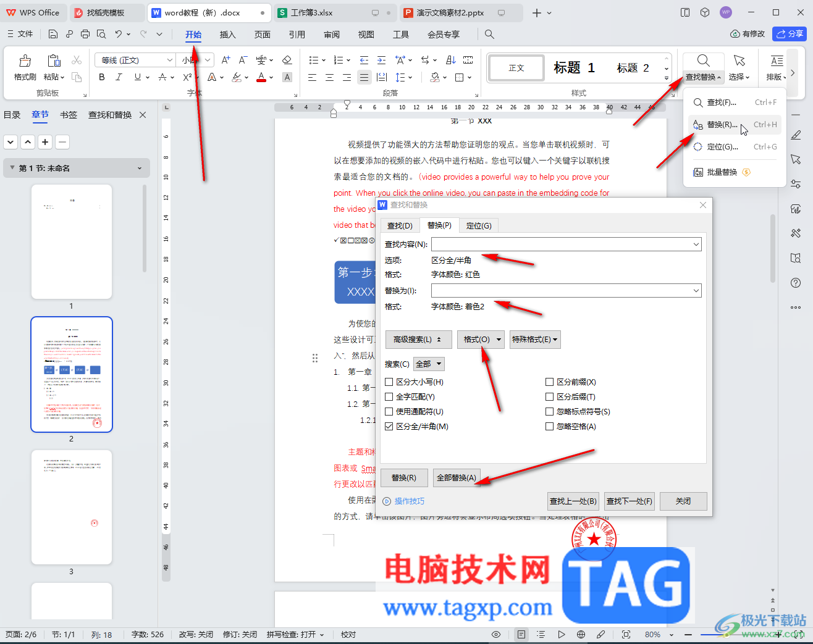Image resolution: width=813 pixels, height=644 pixels.
Task: Click the Format Painter icon
Action: click(x=25, y=61)
